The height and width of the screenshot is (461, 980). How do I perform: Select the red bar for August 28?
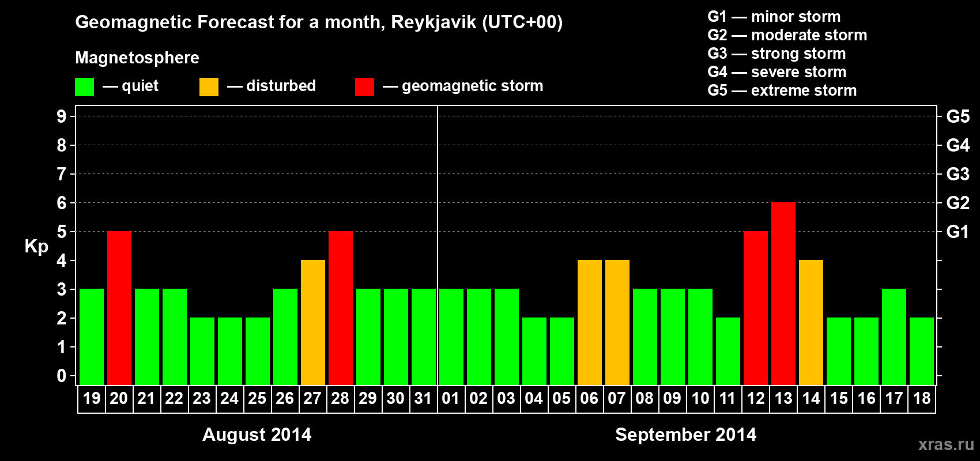341,308
